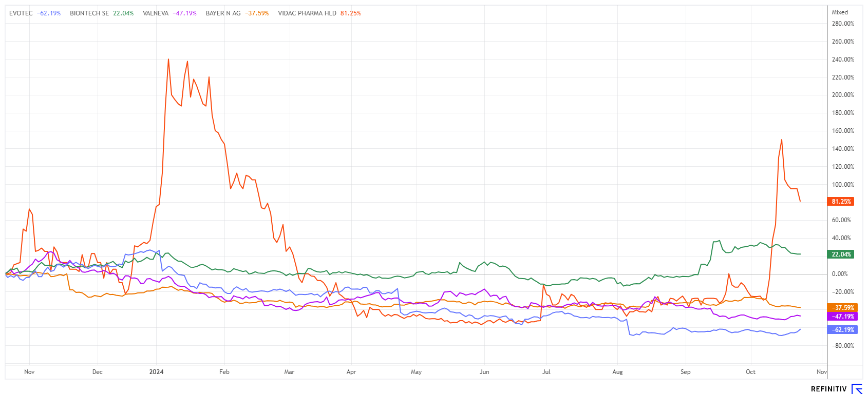Select EVOTEC in the chart legend
Viewport: 868px width, 394px height.
tap(21, 13)
